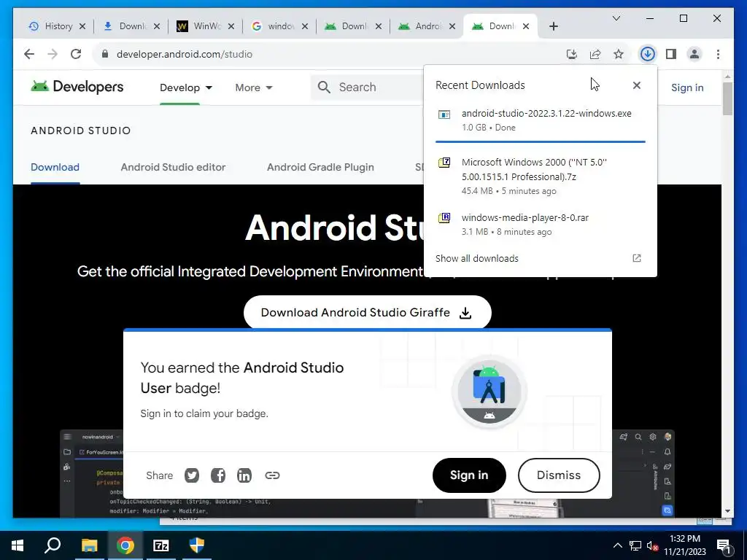Share badge on Twitter
The image size is (747, 560).
(192, 475)
